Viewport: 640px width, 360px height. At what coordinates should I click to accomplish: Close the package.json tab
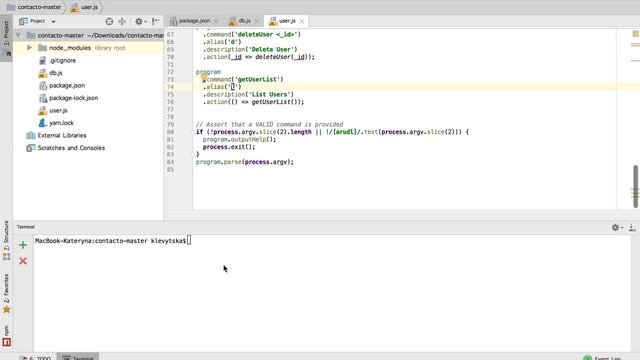[216, 21]
